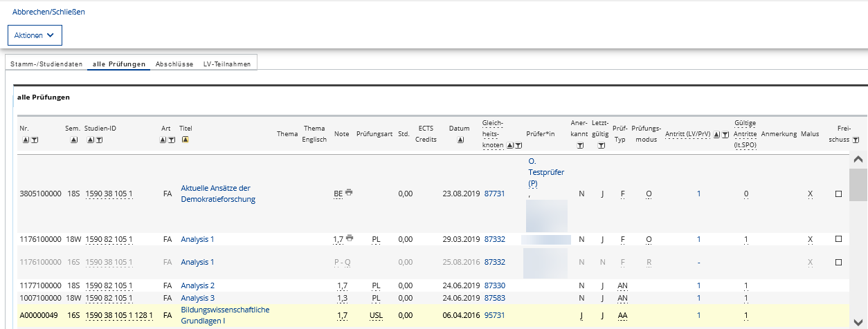868x329 pixels.
Task: Click the USL Prüfungsart cell
Action: (376, 315)
